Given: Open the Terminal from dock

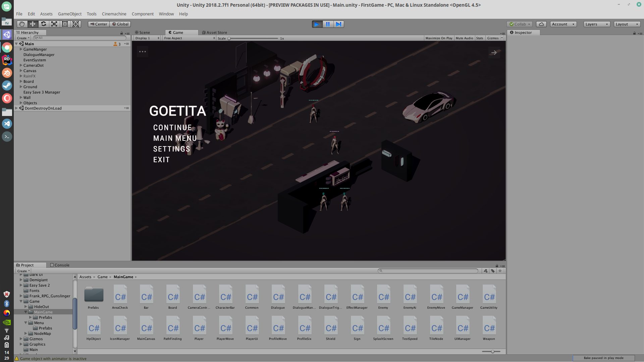Looking at the screenshot, I should (x=7, y=136).
